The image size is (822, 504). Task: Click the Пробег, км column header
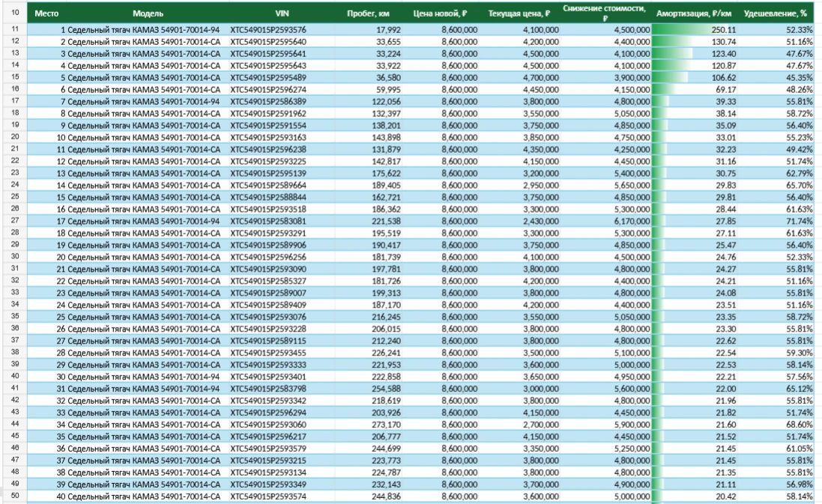(x=369, y=13)
